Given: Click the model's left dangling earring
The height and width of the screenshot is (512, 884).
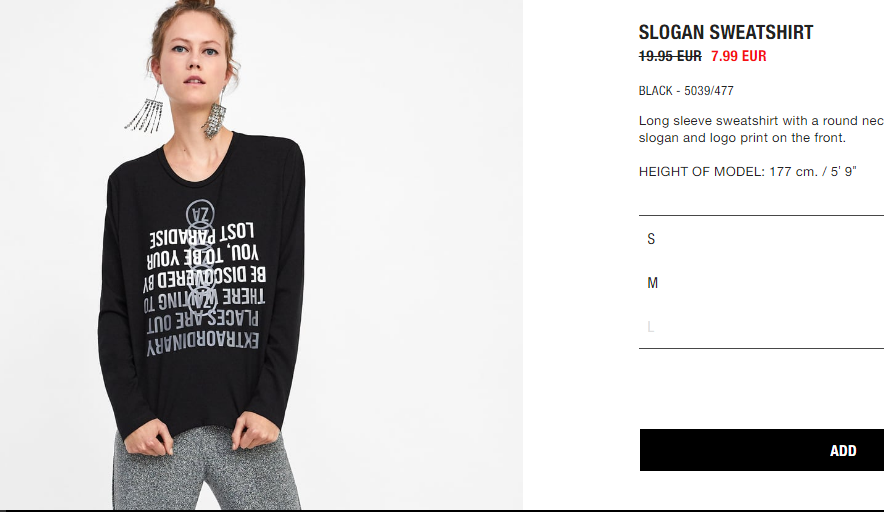Looking at the screenshot, I should [145, 112].
